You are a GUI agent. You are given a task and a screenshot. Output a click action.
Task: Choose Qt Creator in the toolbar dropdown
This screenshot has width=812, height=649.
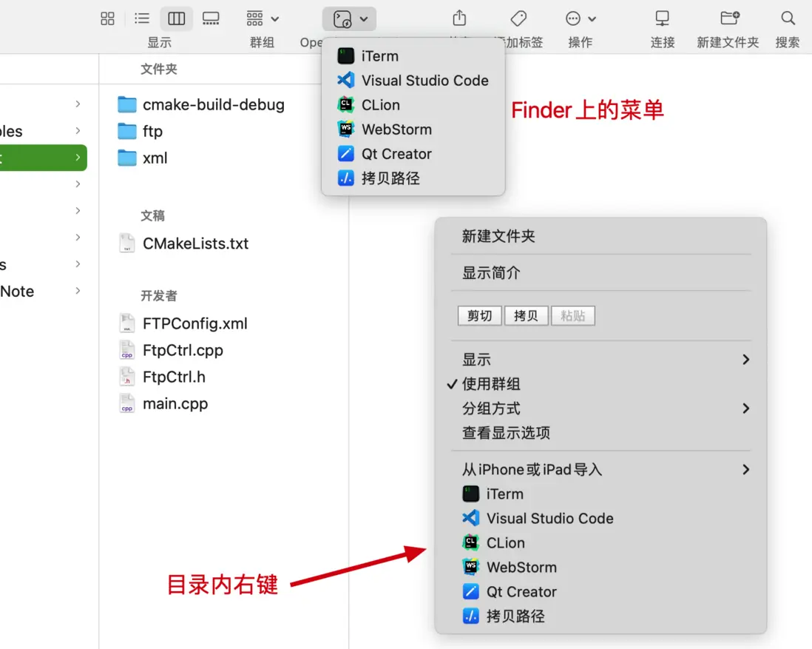click(x=413, y=154)
